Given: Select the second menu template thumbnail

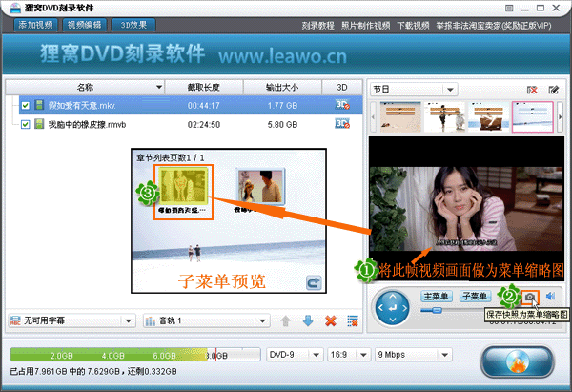Looking at the screenshot, I should 444,116.
